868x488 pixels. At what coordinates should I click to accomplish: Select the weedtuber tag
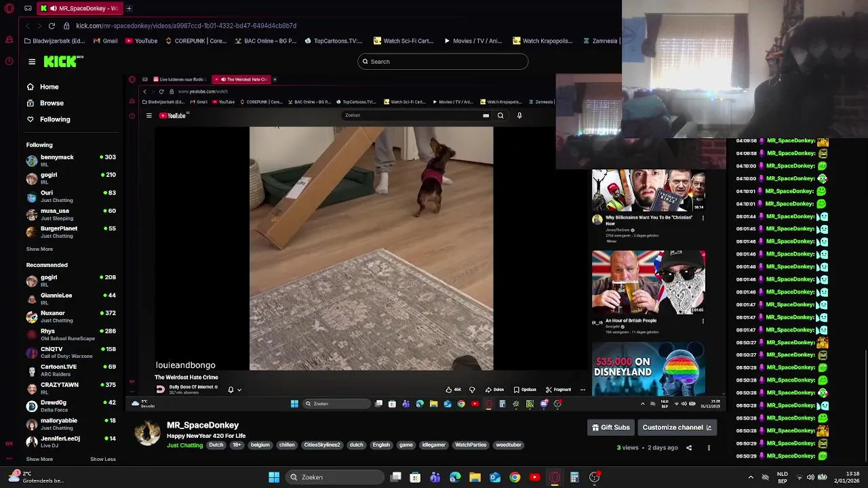(509, 445)
